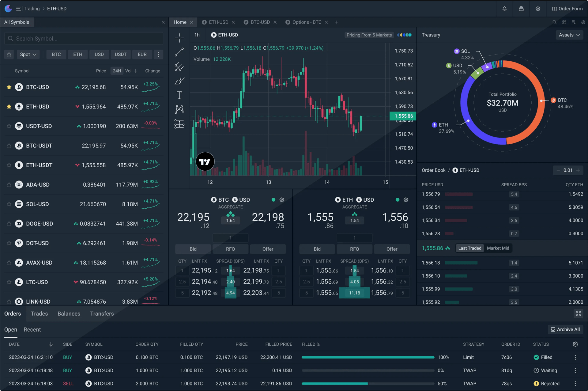Viewport: 588px width, 391px height.
Task: Open the tab bar layout grid icon
Action: point(564,22)
